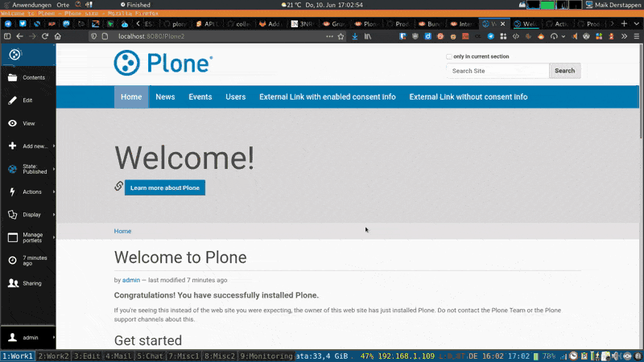Open page actions three-dots menu
This screenshot has height=362, width=644.
329,36
